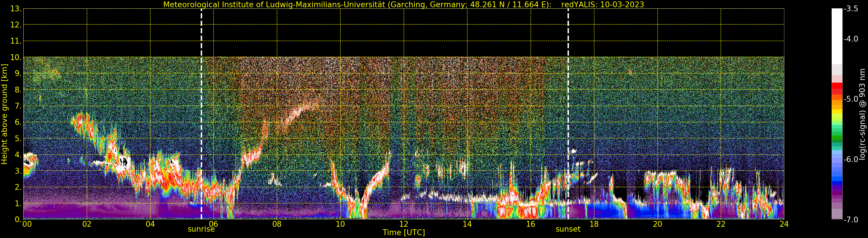The width and height of the screenshot is (868, 238).
Task: Click the '-4.0' colorbar tick label
Action: coord(851,39)
